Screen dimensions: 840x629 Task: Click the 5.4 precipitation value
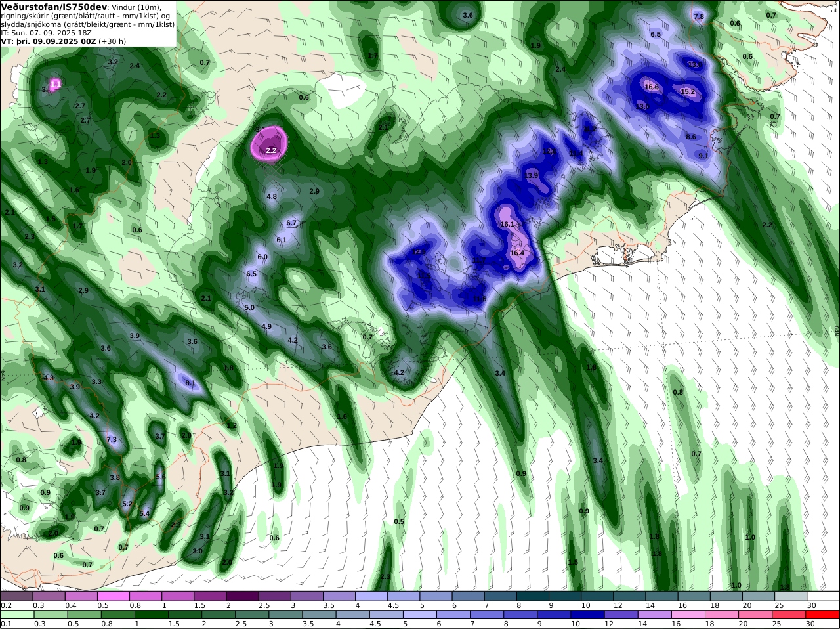[x=144, y=513]
